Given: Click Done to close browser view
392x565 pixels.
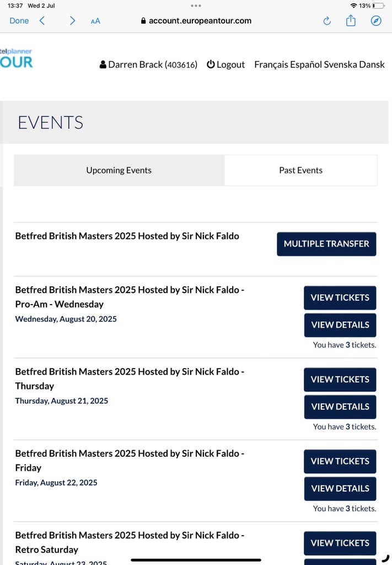Looking at the screenshot, I should coord(19,20).
